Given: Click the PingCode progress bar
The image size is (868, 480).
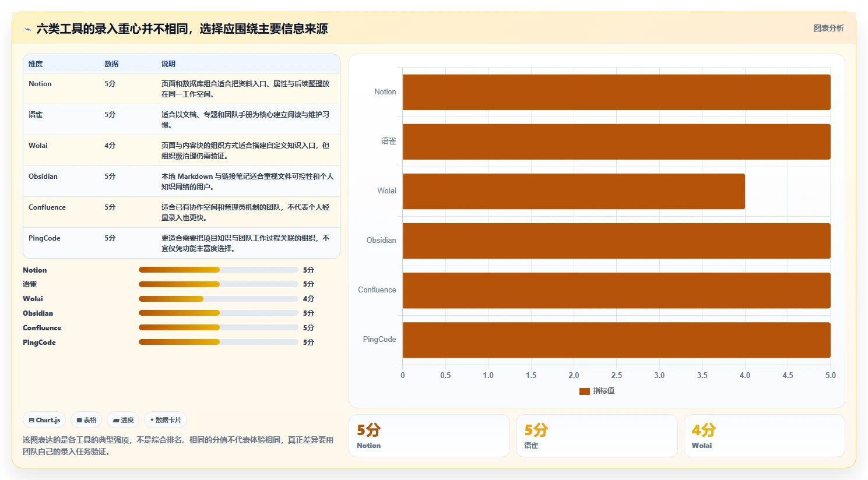Looking at the screenshot, I should pos(219,342).
